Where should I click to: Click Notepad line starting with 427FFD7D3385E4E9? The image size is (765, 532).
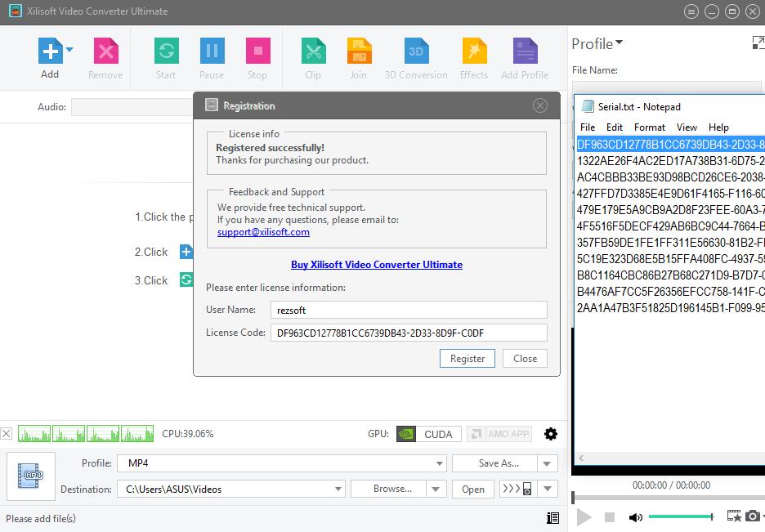tap(671, 194)
